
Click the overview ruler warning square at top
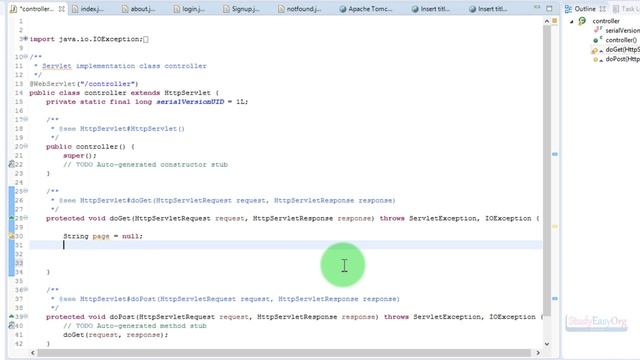point(555,20)
